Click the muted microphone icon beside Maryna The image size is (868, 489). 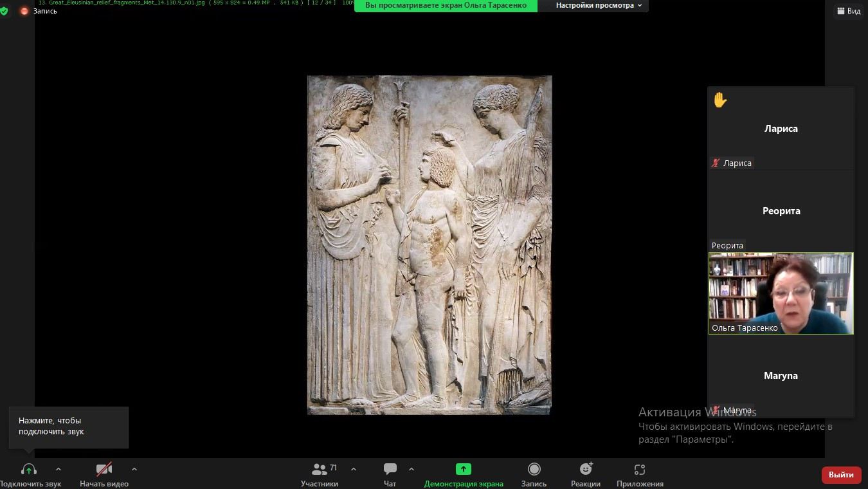click(x=715, y=411)
